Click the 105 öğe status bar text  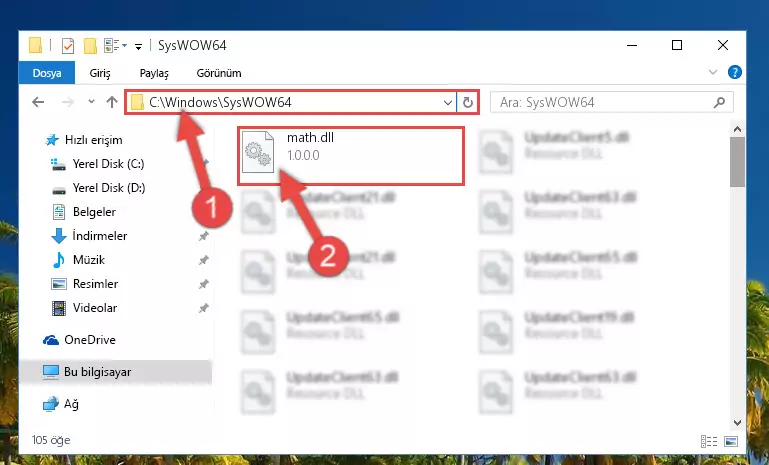(51, 440)
